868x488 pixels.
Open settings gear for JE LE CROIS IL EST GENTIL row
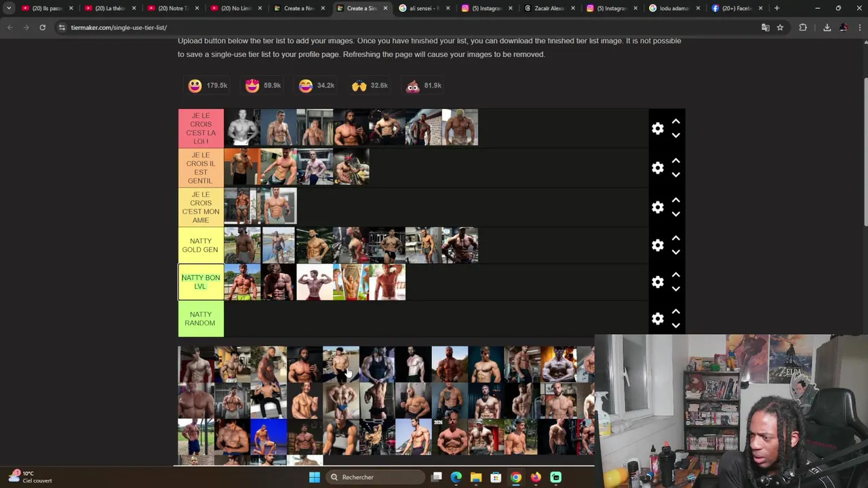658,168
